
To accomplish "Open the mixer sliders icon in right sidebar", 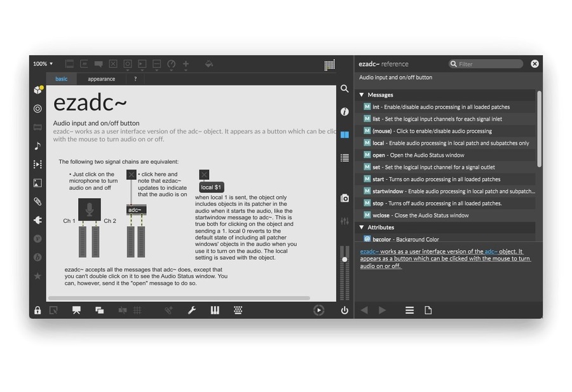I will pyautogui.click(x=344, y=221).
